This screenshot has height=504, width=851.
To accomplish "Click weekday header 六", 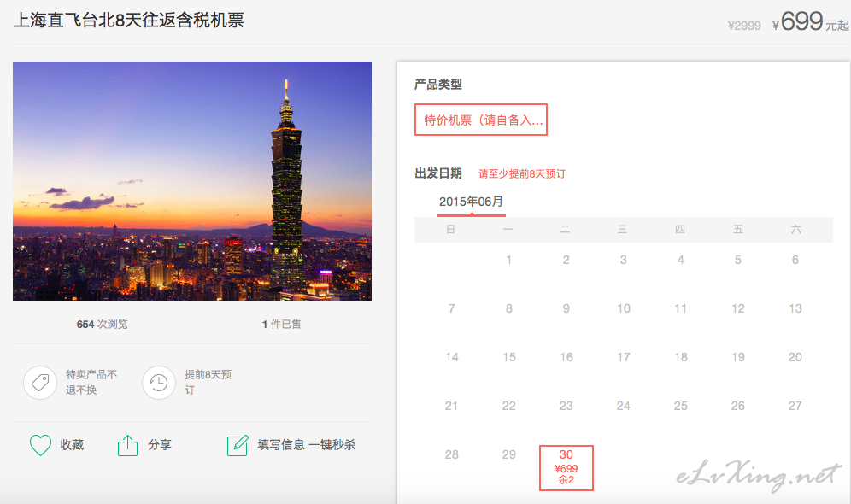I will coord(795,230).
